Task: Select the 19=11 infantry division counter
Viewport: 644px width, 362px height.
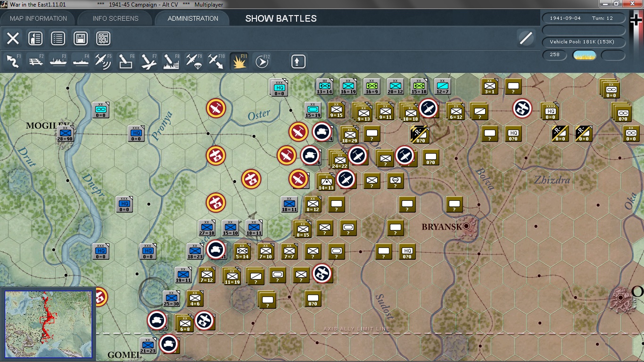Action: (x=183, y=275)
